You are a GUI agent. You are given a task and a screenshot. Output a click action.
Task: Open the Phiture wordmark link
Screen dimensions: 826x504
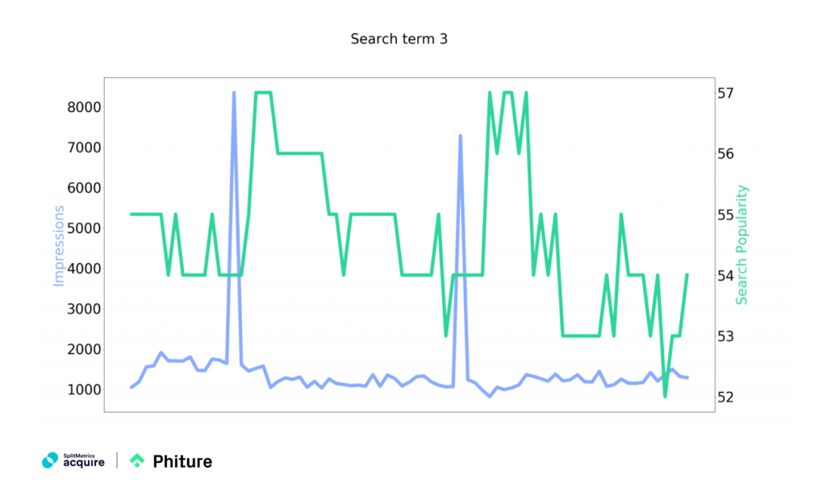(x=181, y=461)
